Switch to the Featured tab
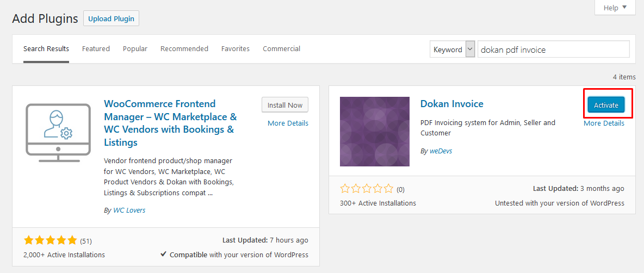This screenshot has width=644, height=273. tap(96, 49)
